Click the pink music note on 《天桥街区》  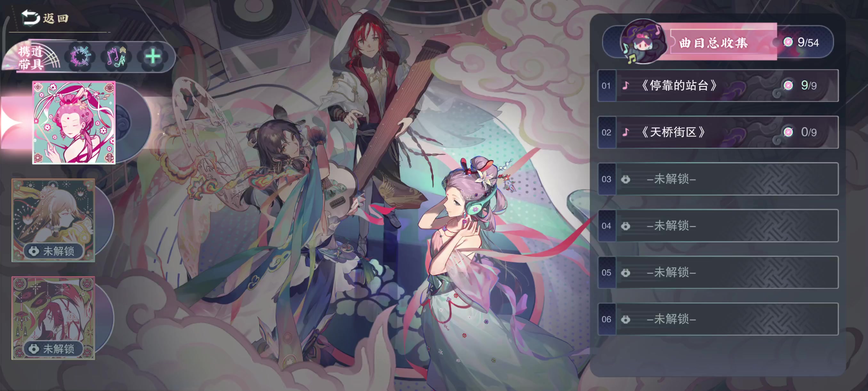point(626,132)
